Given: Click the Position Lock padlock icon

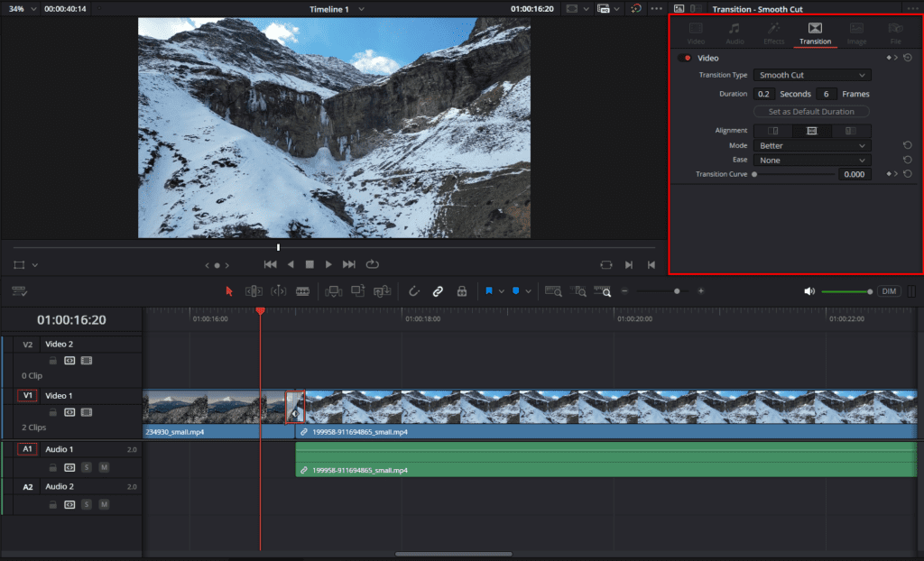Looking at the screenshot, I should (x=461, y=291).
